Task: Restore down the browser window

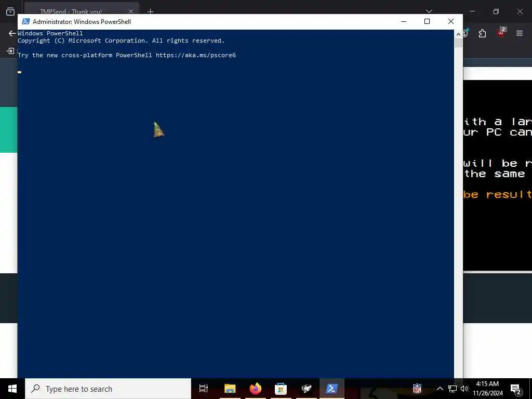Action: pos(496,11)
